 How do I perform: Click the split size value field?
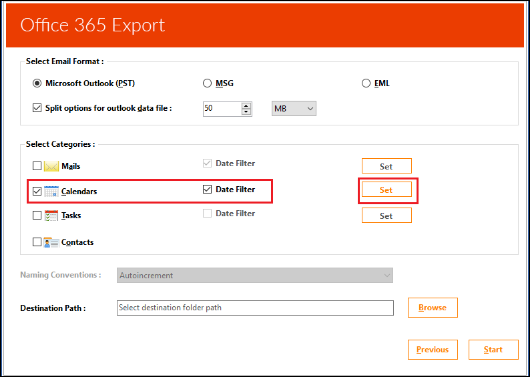click(x=222, y=109)
